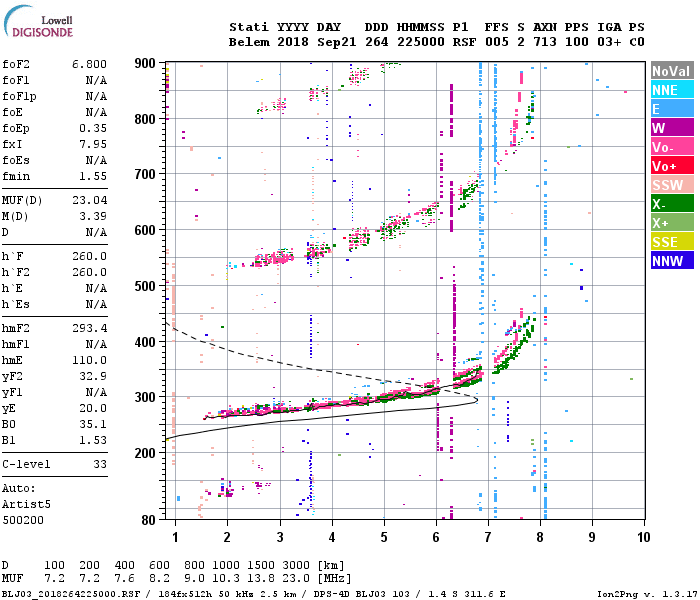
Task: Select the NNE legend swatch
Action: click(672, 90)
